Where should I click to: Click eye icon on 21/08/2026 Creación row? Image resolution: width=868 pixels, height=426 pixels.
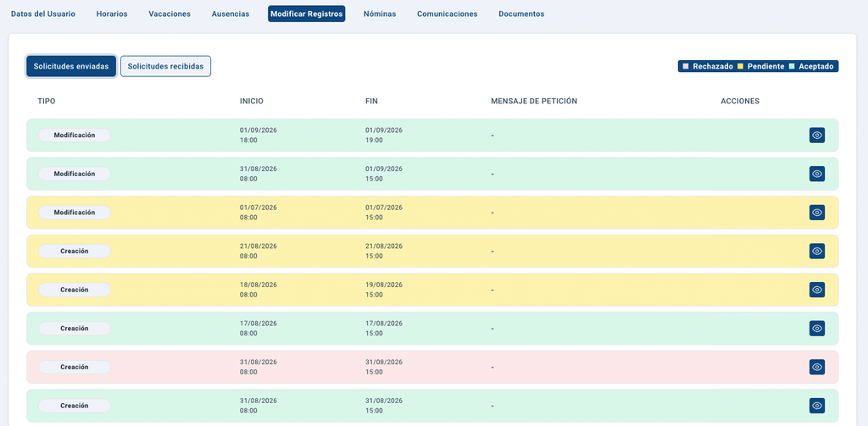click(x=816, y=252)
